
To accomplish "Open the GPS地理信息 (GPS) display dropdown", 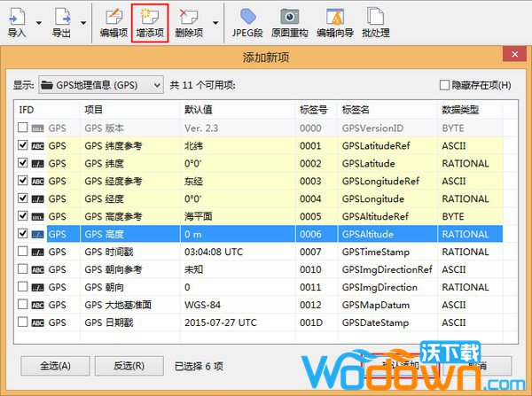I will point(100,85).
